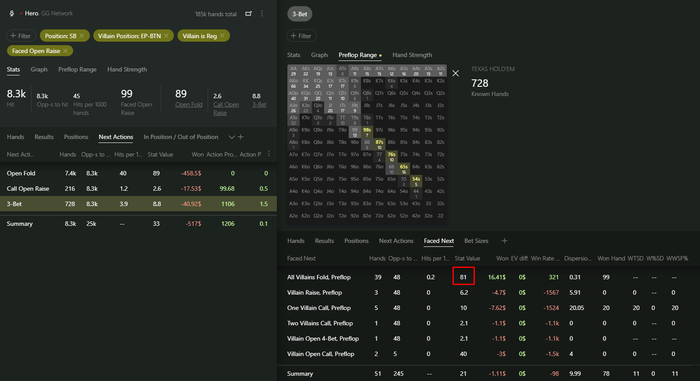700x381 pixels.
Task: Sort by Hands column in Faced Next table
Action: click(377, 259)
